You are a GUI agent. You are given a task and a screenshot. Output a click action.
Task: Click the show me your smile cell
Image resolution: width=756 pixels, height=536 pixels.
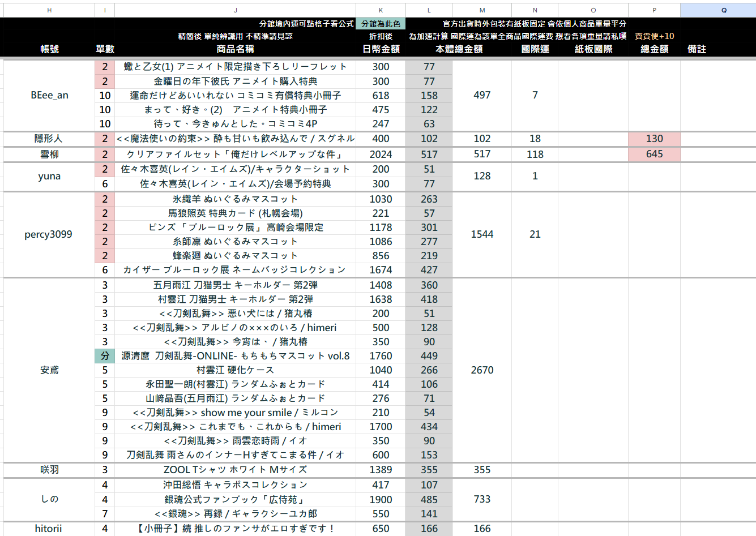235,413
